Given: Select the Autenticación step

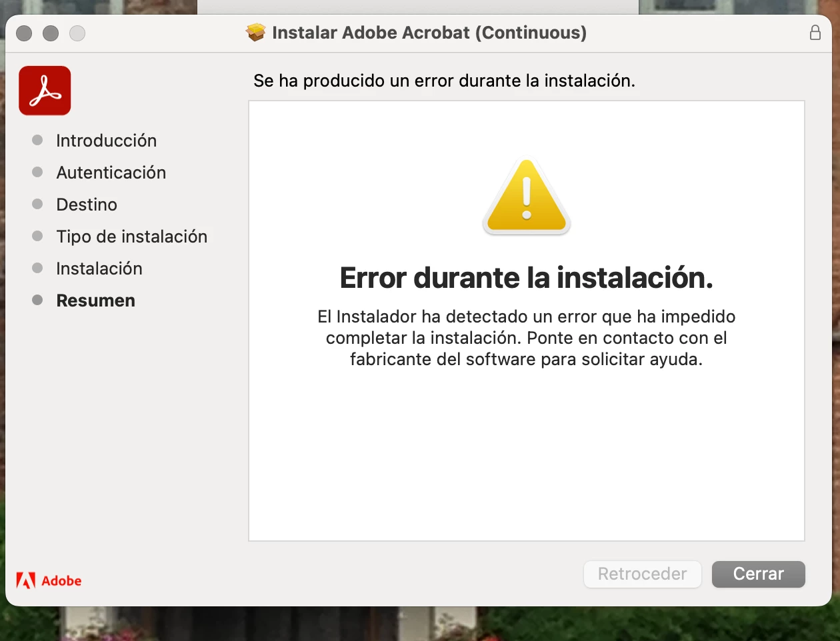Looking at the screenshot, I should tap(111, 173).
